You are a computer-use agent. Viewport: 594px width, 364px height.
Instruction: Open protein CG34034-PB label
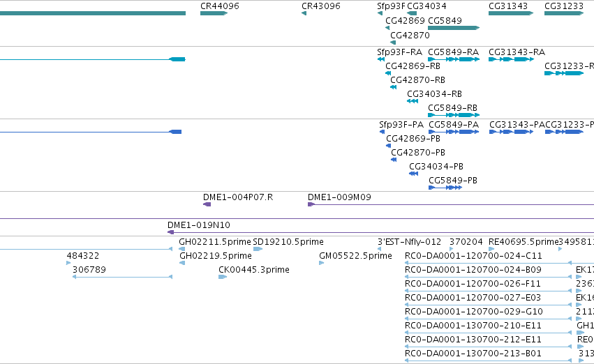coord(436,167)
